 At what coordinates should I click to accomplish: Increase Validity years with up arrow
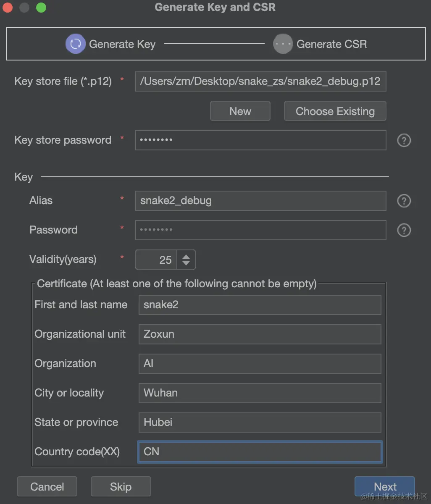click(x=186, y=255)
